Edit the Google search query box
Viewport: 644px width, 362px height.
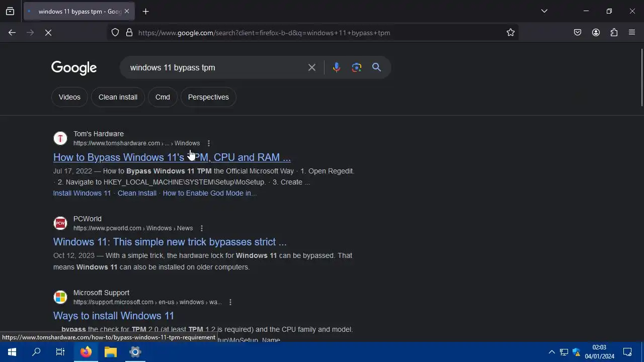tap(215, 67)
